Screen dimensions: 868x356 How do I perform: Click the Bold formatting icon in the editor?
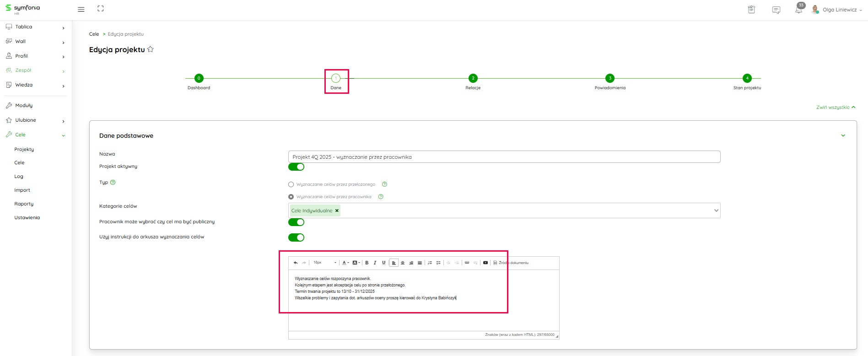[367, 263]
